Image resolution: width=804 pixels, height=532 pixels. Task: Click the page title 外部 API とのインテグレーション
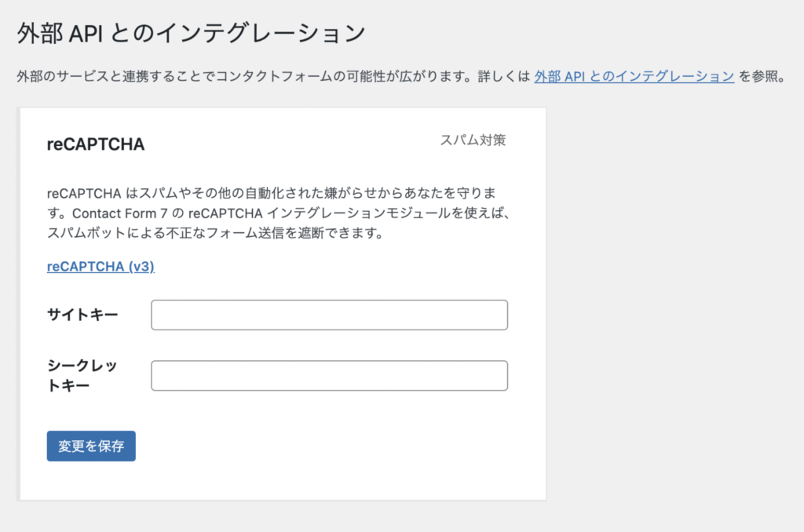click(192, 34)
